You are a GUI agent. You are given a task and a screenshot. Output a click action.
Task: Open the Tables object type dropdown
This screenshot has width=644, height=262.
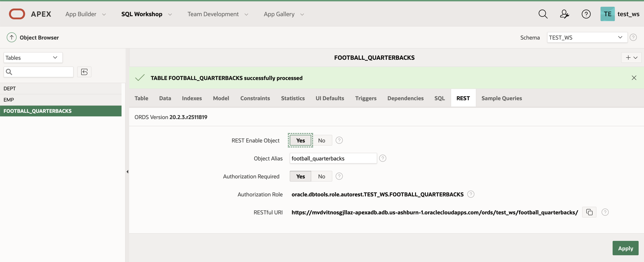(33, 57)
